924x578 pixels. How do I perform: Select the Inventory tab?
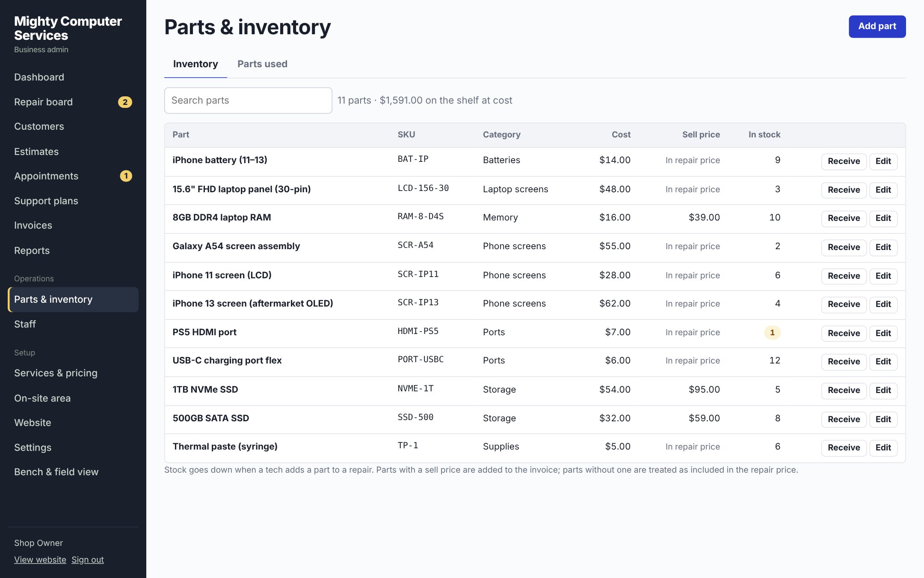[195, 64]
